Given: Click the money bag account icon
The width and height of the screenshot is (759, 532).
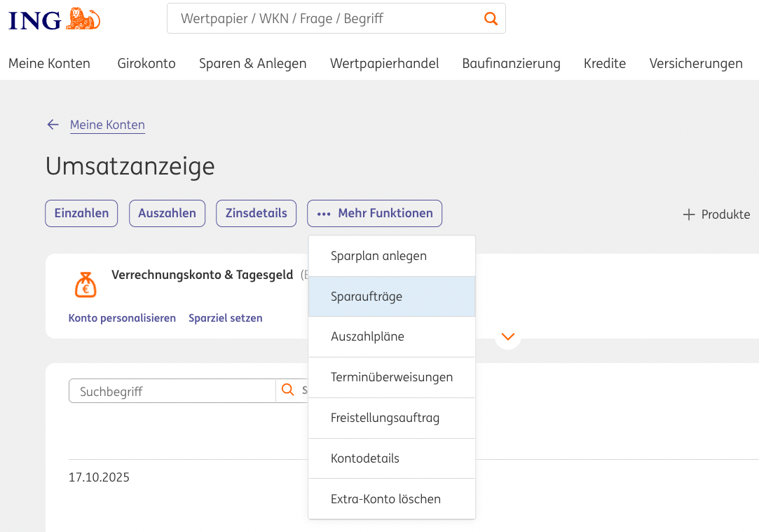Looking at the screenshot, I should pos(86,285).
